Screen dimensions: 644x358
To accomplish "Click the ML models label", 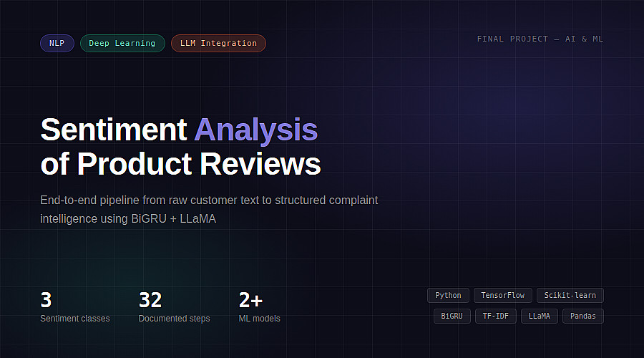I will 260,319.
